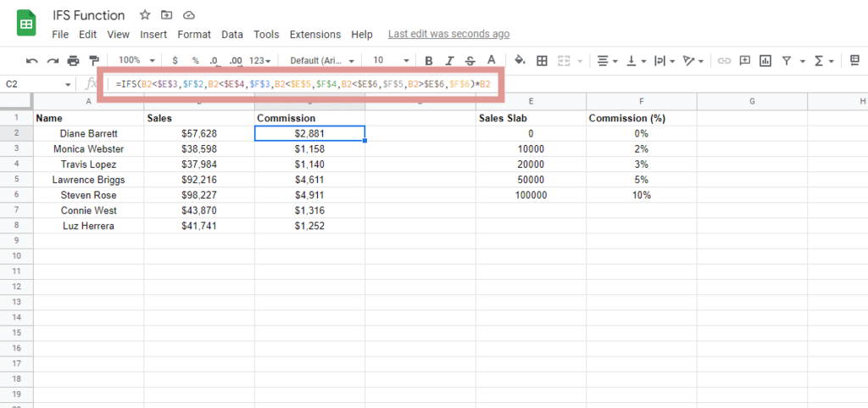Image resolution: width=868 pixels, height=408 pixels.
Task: Format as currency with dollar icon
Action: [x=175, y=60]
